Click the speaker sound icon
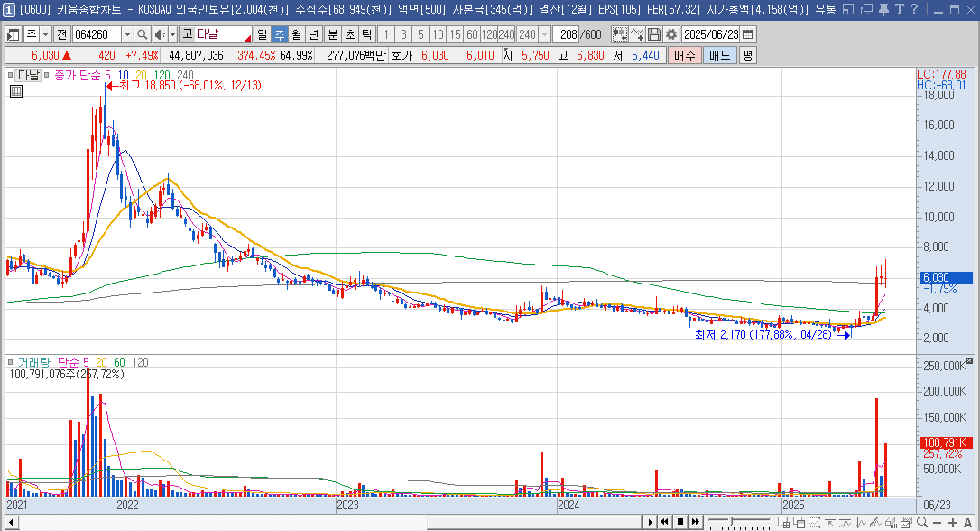This screenshot has width=980, height=531. tap(160, 34)
